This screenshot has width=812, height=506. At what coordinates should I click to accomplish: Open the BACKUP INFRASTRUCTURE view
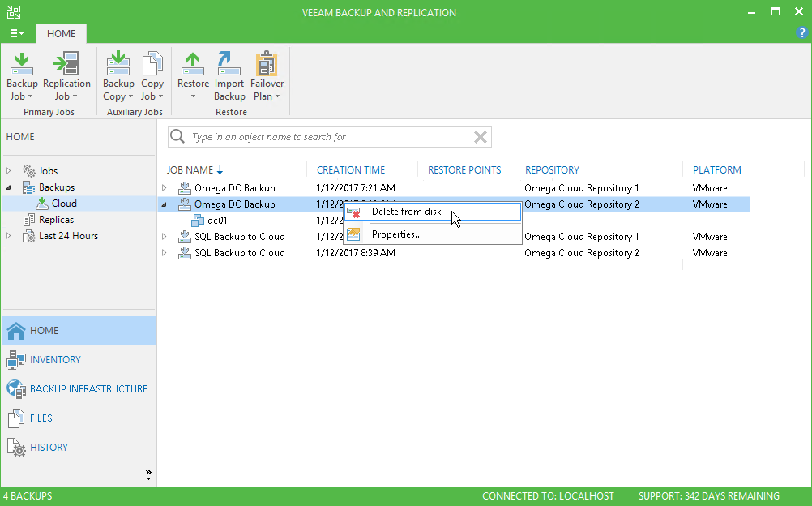point(79,389)
